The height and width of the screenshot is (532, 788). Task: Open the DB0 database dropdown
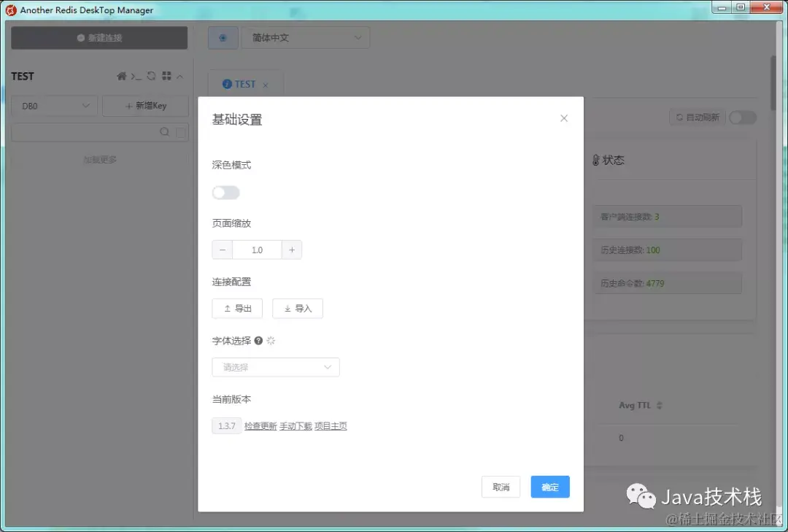click(54, 105)
